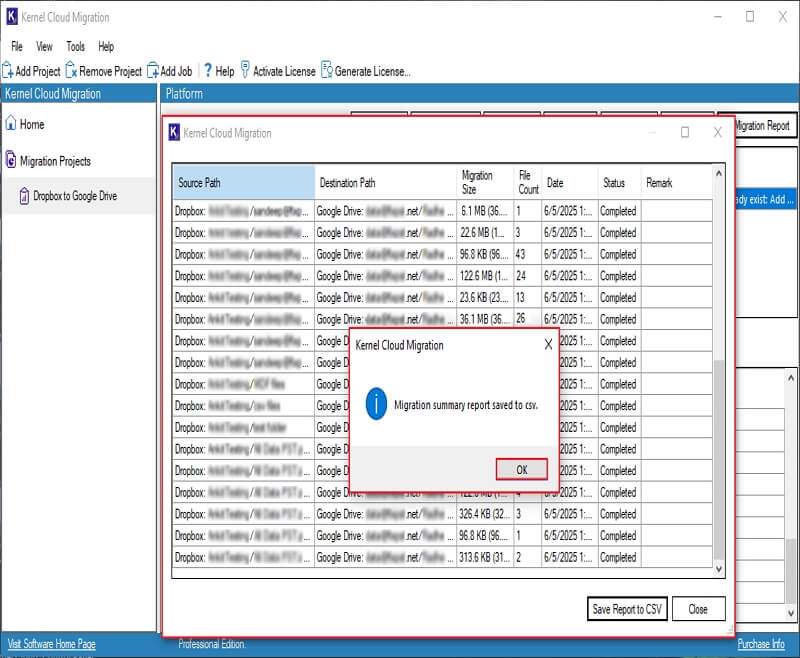Select Migration Projects in the sidebar

point(55,161)
